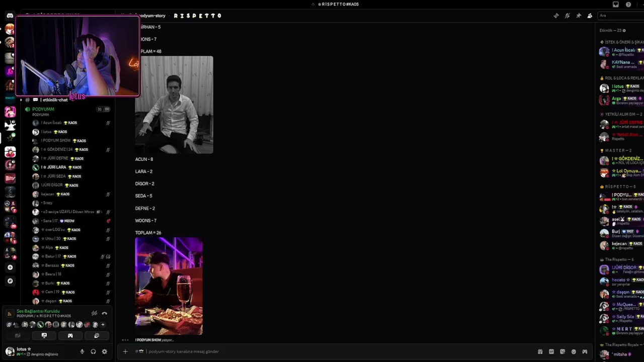Open the black-and-white seated man photo
Viewport: 644px width, 362px height.
coord(174,105)
